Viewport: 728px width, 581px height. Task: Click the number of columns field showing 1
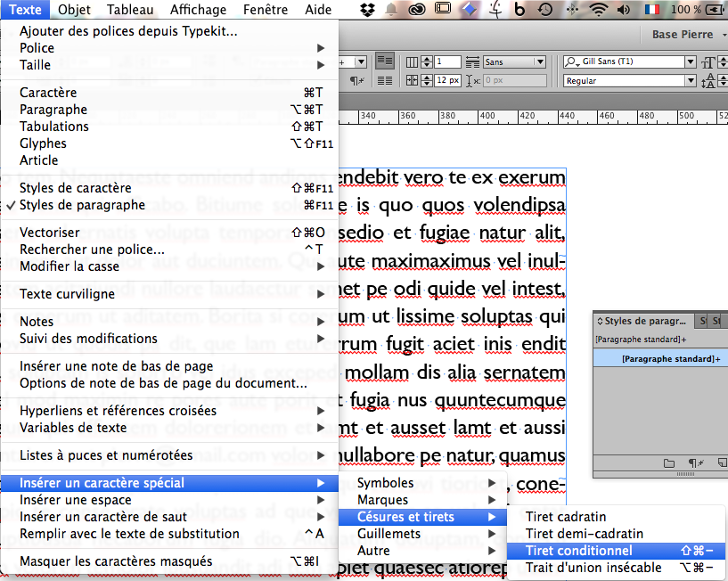click(x=447, y=61)
